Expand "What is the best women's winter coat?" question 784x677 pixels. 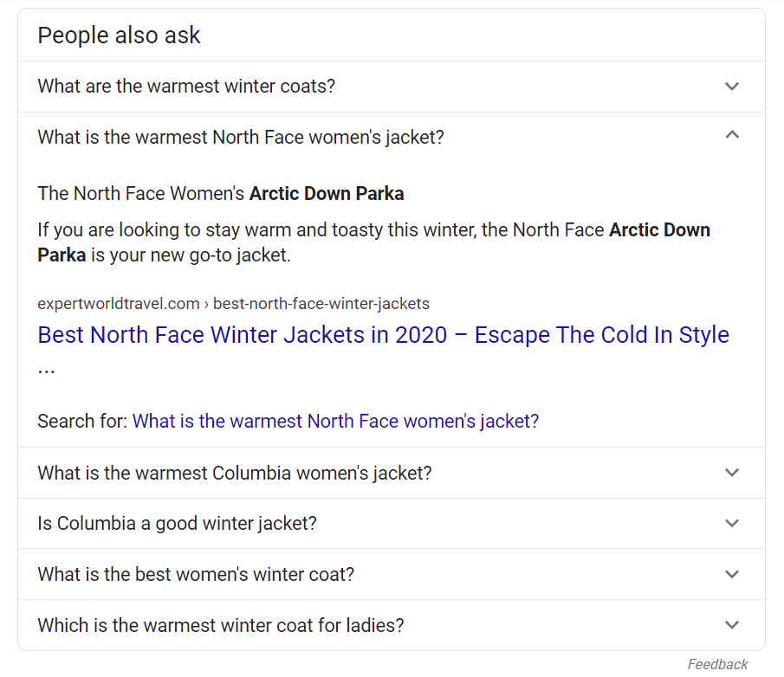tap(196, 575)
